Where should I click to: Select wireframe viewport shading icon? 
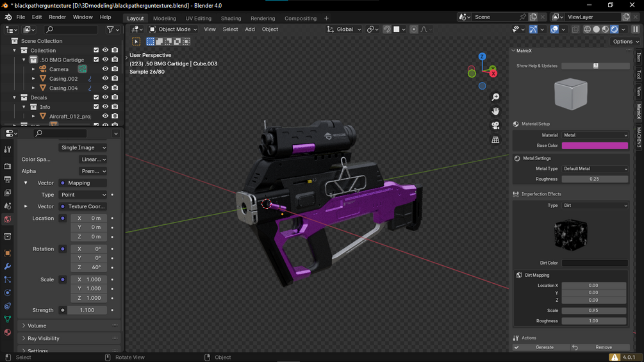(588, 29)
